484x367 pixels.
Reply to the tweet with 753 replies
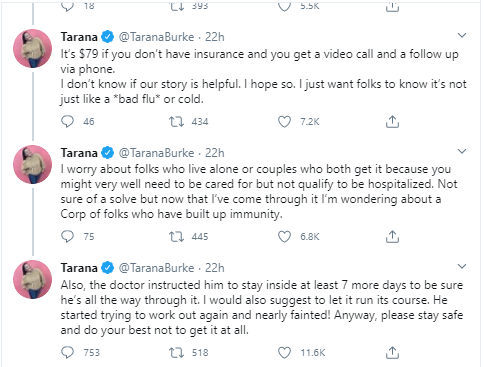pyautogui.click(x=68, y=352)
